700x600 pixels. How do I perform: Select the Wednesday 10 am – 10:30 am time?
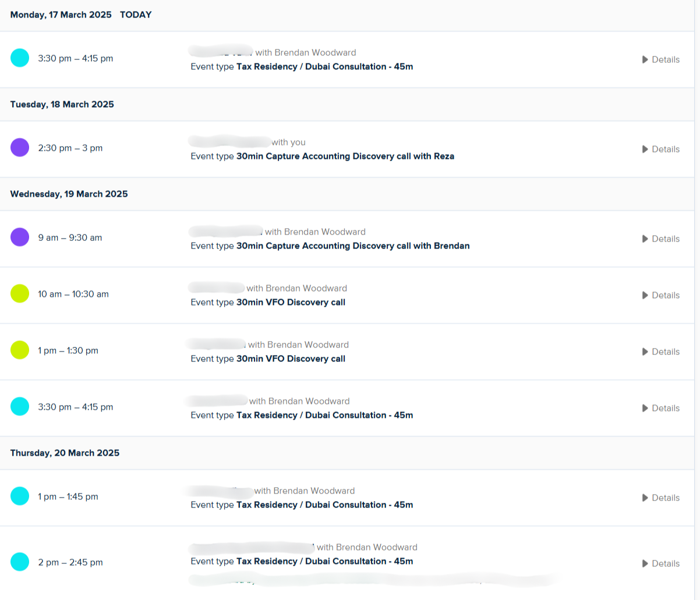[x=73, y=294]
